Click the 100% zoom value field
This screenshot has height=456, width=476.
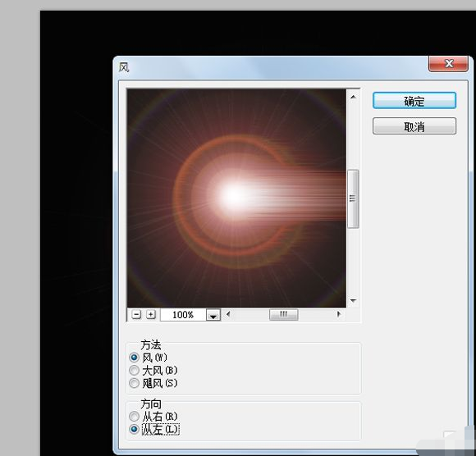click(183, 315)
